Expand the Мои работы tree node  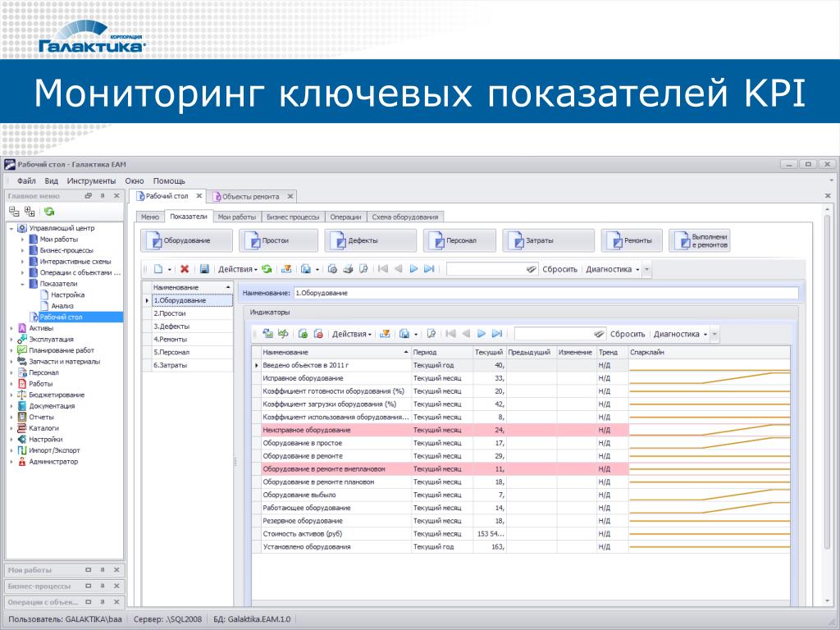pyautogui.click(x=22, y=240)
